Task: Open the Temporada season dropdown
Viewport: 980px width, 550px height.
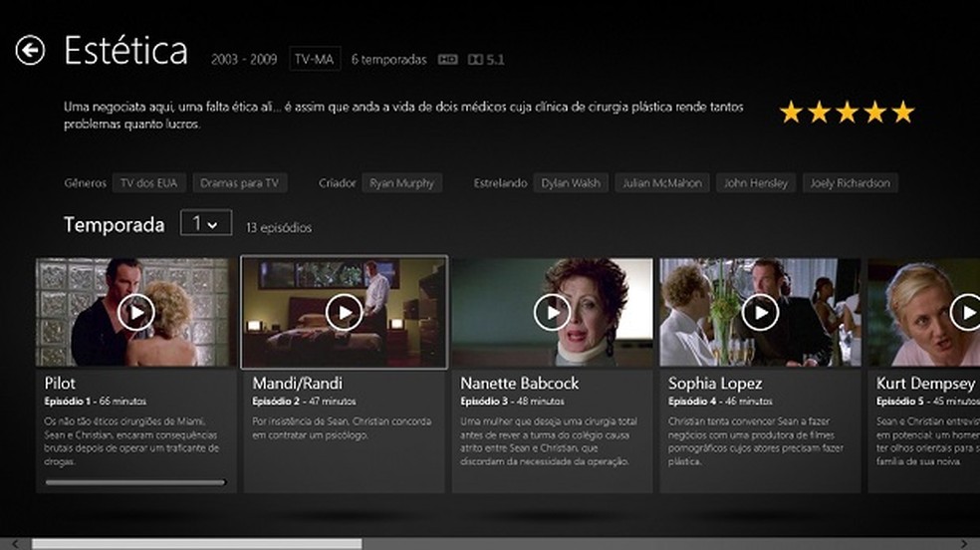Action: 205,222
